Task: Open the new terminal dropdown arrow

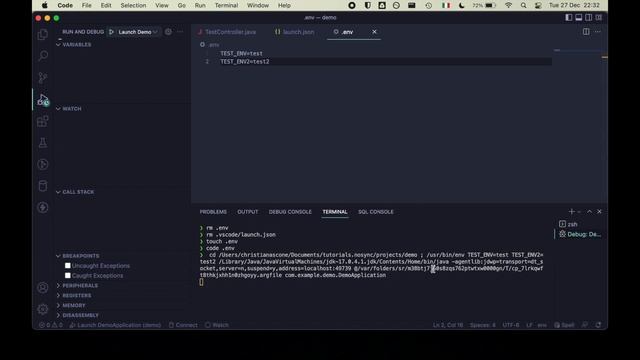Action: [x=579, y=211]
